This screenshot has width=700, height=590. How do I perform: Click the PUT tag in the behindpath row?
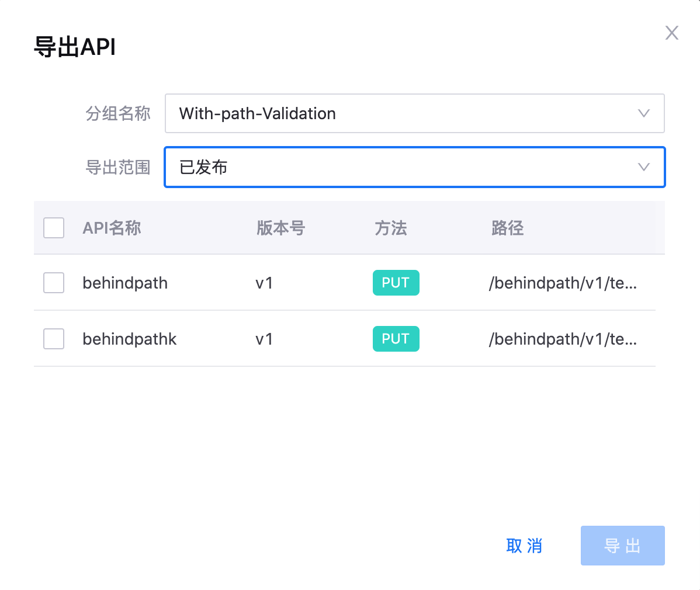tap(396, 283)
